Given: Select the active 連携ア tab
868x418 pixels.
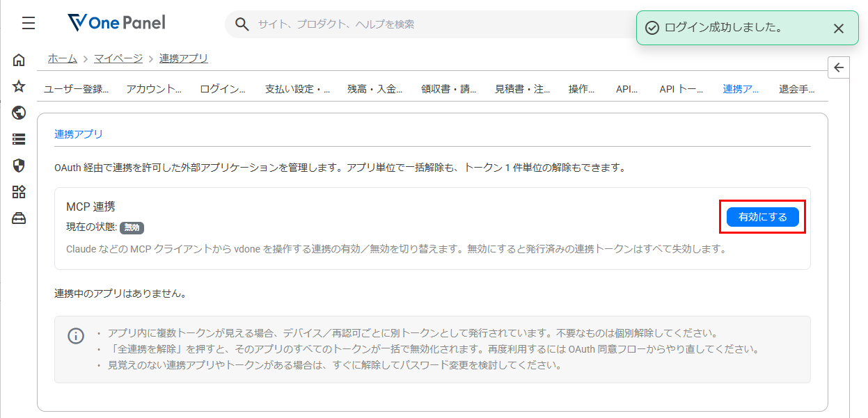Looking at the screenshot, I should tap(741, 89).
